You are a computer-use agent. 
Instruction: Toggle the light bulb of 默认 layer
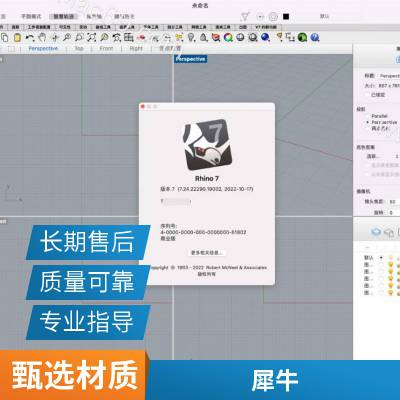point(390,258)
